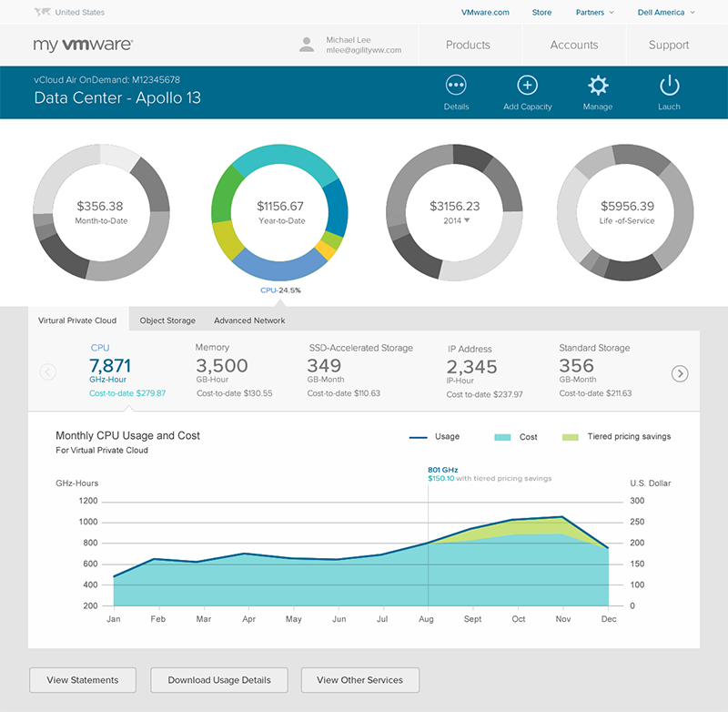Click the Add Capacity plus icon
Viewport: 728px width, 712px height.
pos(527,86)
